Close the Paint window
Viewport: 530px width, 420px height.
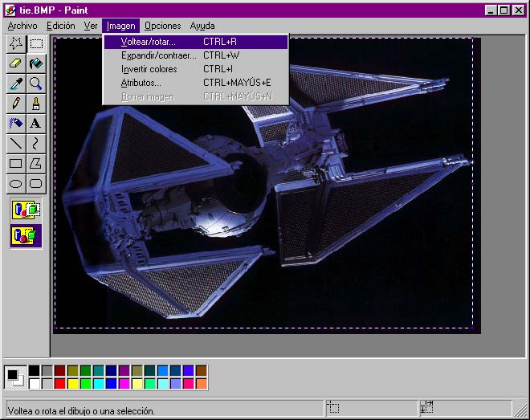(x=519, y=10)
